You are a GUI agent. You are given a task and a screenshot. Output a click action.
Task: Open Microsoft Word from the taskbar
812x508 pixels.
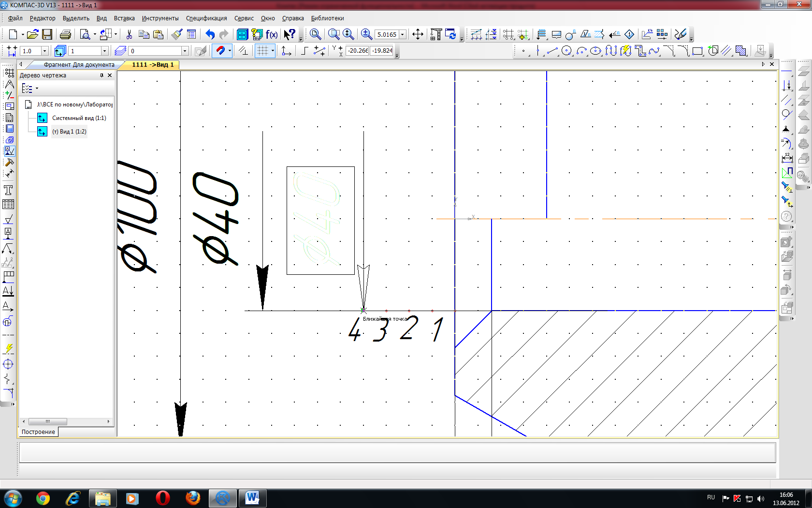click(x=252, y=498)
